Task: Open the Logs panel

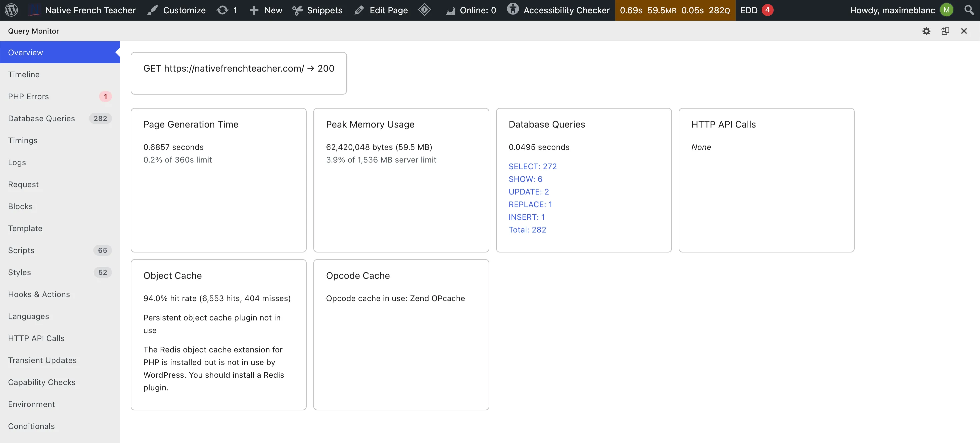Action: click(60, 163)
